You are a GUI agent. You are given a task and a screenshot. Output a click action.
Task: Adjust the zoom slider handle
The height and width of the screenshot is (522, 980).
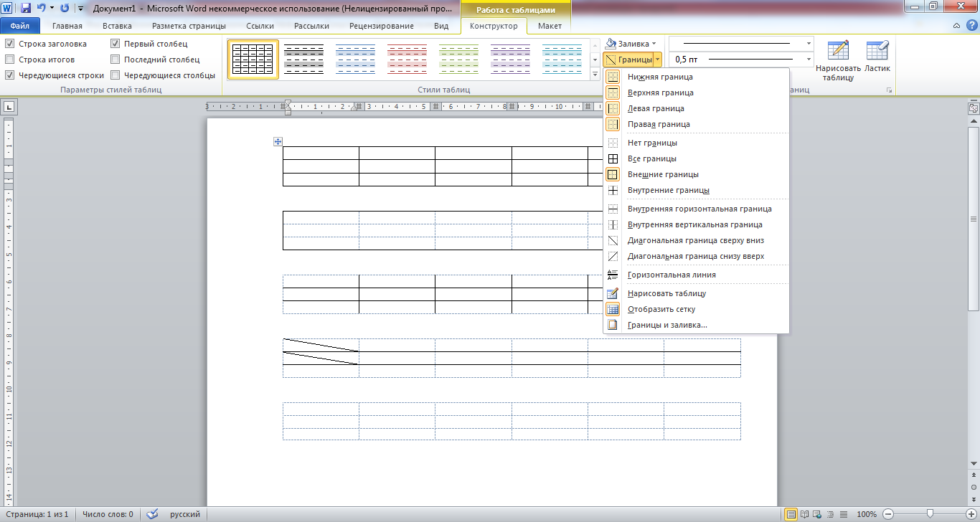pos(930,514)
